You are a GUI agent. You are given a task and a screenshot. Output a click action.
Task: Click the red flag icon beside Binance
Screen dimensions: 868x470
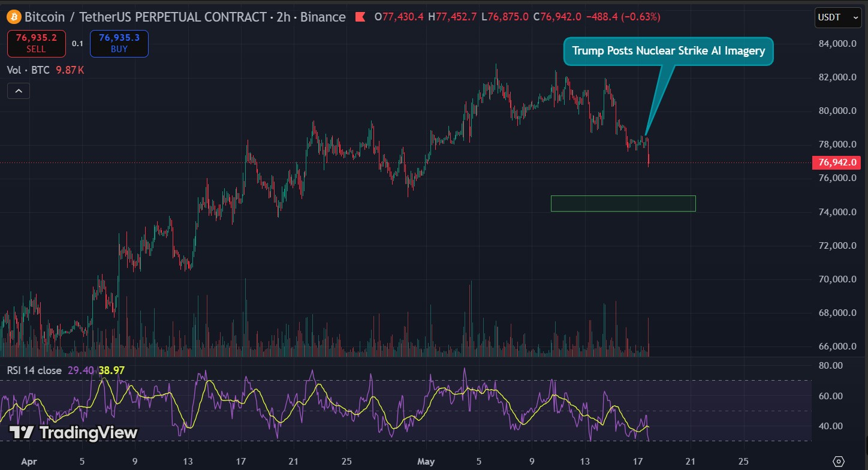point(360,17)
